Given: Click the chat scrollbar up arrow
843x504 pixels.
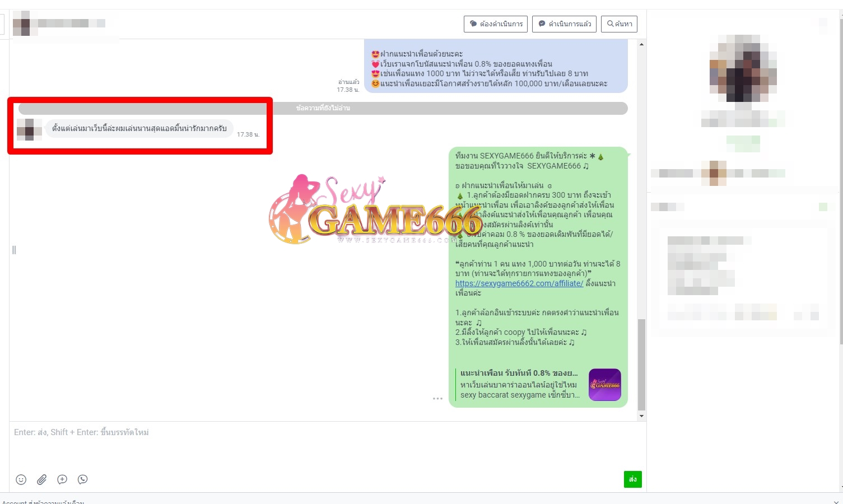Looking at the screenshot, I should pos(641,44).
